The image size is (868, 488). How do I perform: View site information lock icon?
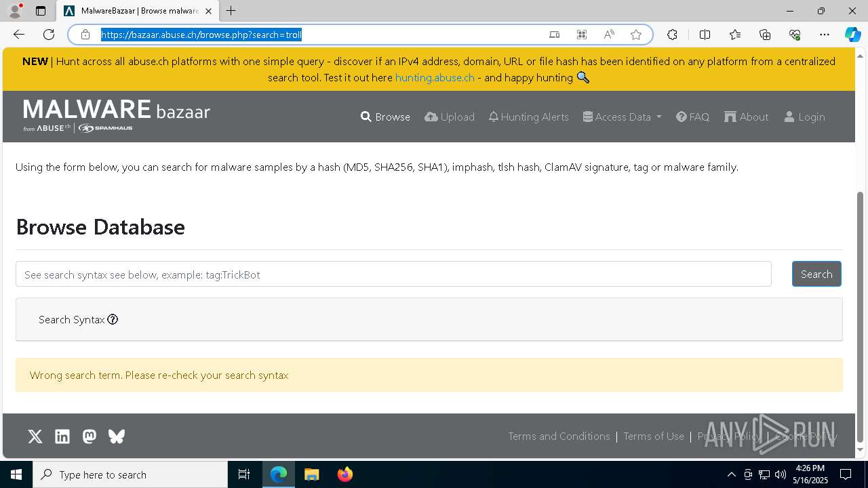pyautogui.click(x=85, y=35)
